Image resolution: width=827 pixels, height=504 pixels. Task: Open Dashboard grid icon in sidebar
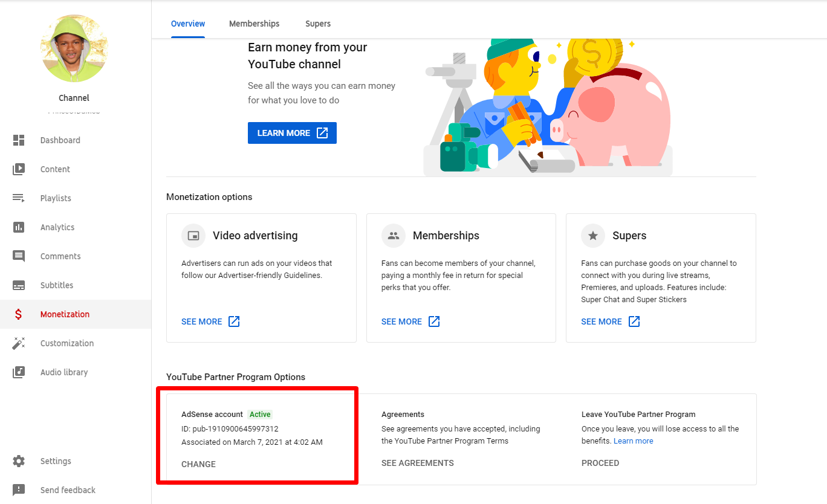(x=19, y=140)
